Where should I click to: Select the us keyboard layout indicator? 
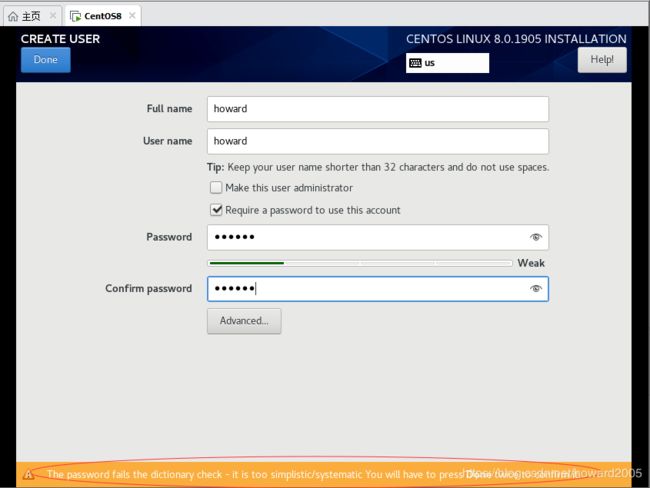point(447,63)
